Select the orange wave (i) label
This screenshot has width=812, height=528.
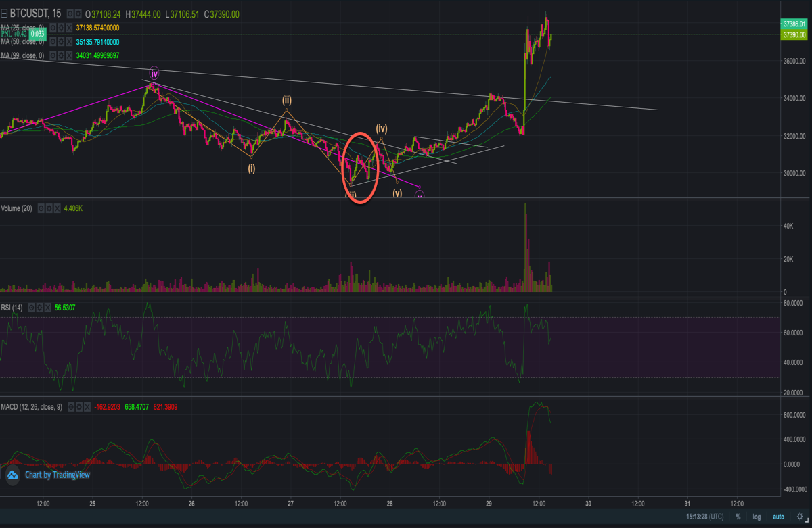(x=252, y=168)
